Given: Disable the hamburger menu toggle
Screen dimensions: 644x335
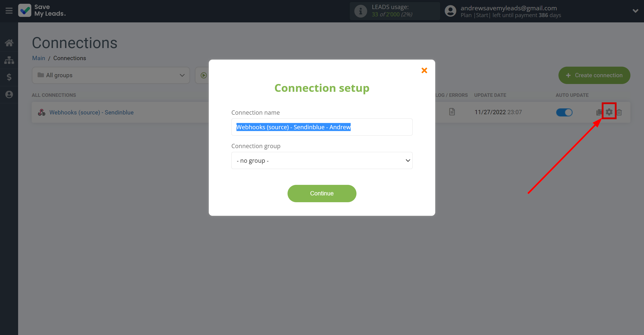Looking at the screenshot, I should coord(9,11).
